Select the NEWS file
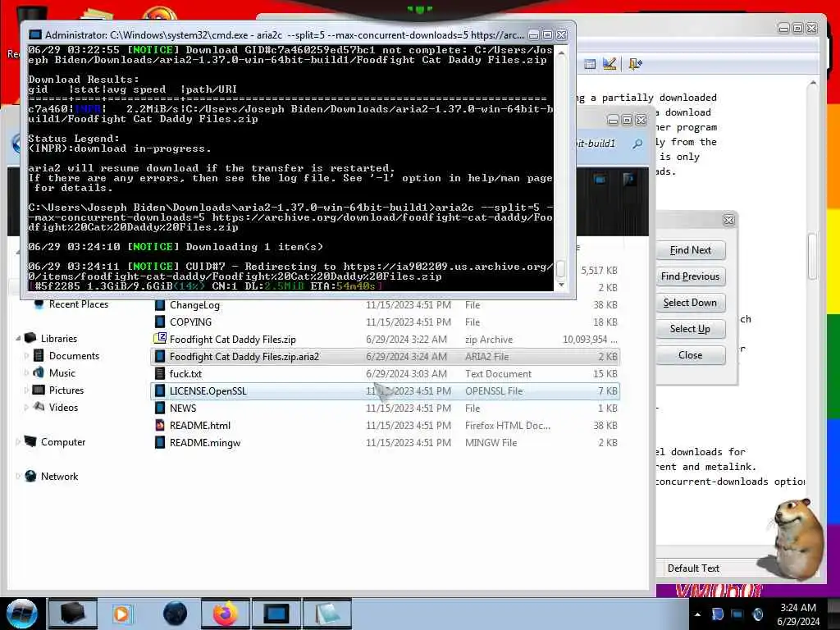This screenshot has width=840, height=630. [x=386, y=409]
